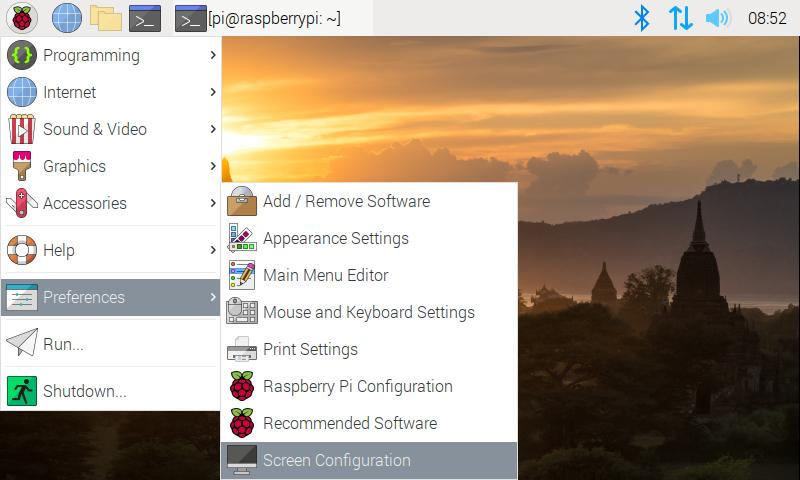Select Run... from the main menu
Screen dimensions: 800x480
click(x=63, y=344)
